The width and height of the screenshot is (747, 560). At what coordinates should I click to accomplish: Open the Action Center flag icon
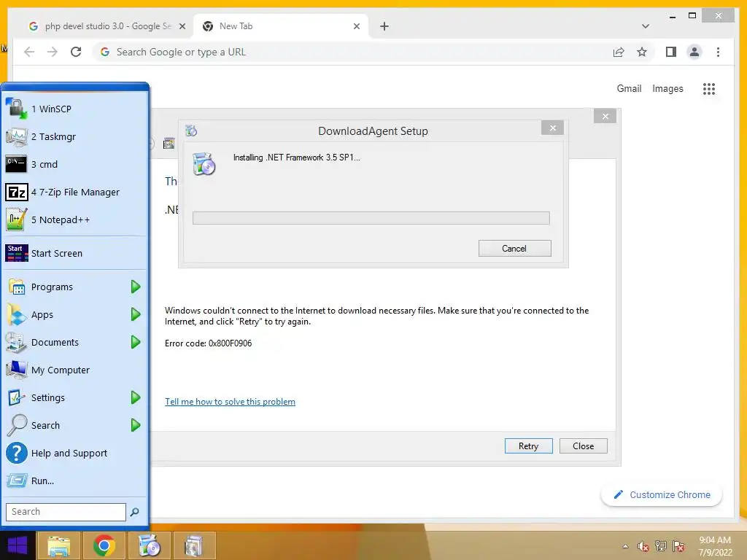(678, 546)
